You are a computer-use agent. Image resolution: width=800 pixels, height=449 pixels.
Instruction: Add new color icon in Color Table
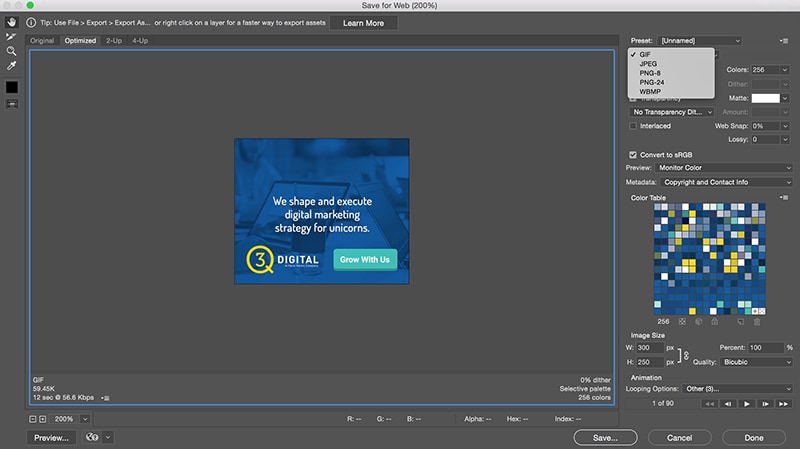pos(740,321)
